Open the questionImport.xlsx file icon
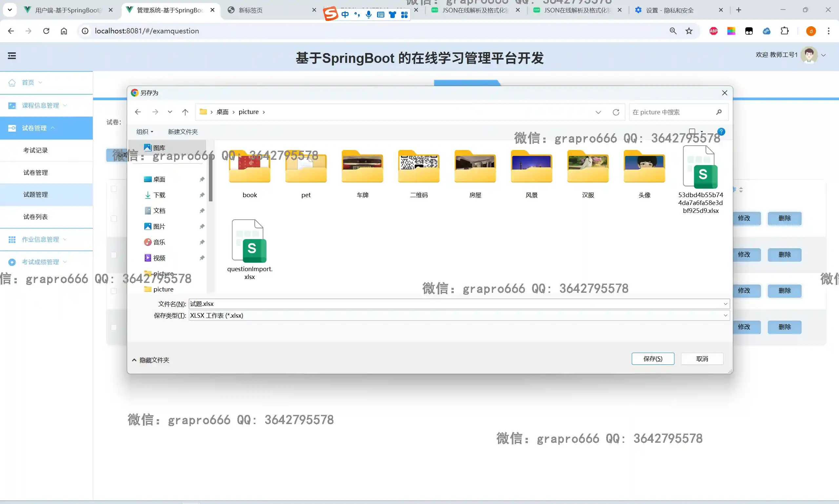 [250, 241]
